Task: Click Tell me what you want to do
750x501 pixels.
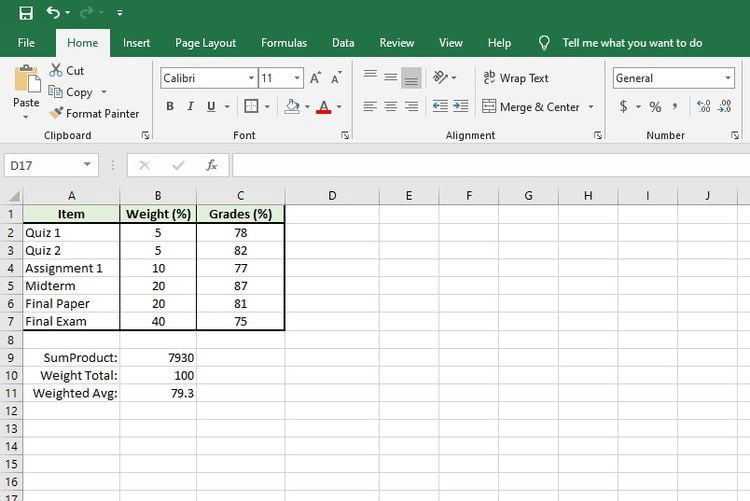Action: [x=632, y=43]
